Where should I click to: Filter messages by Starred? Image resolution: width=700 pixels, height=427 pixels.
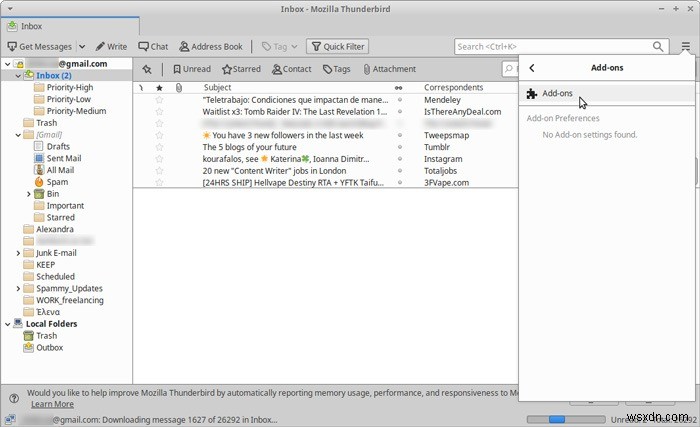tap(241, 69)
